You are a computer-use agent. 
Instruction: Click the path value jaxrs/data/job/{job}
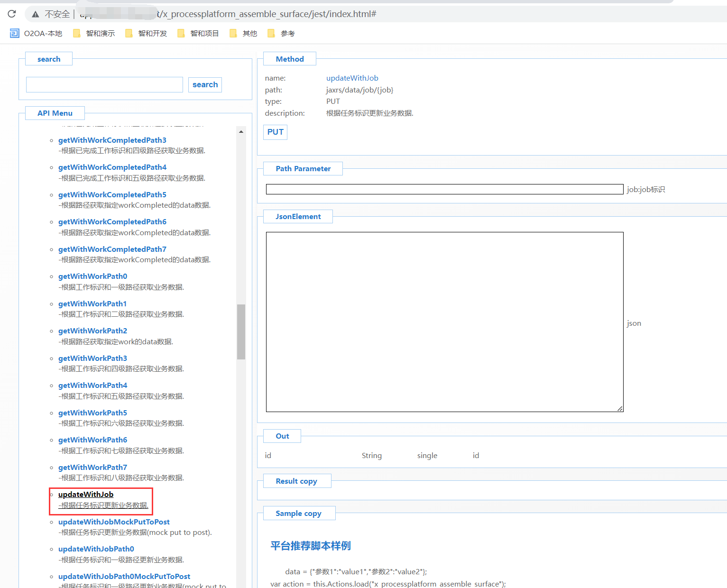pyautogui.click(x=359, y=90)
